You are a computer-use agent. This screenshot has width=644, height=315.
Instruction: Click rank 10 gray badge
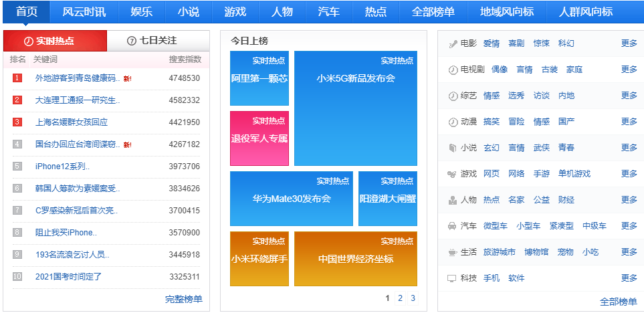coord(17,276)
